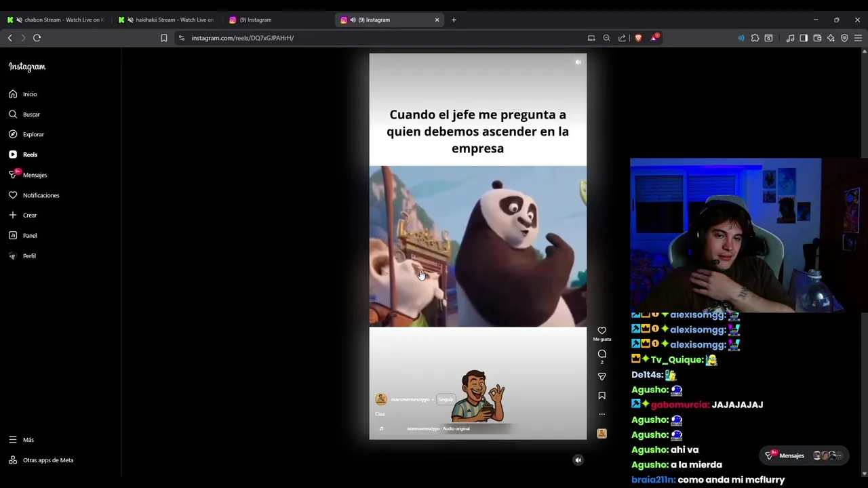Click the chat message 'a la mierda'
This screenshot has width=868, height=488.
pyautogui.click(x=696, y=465)
